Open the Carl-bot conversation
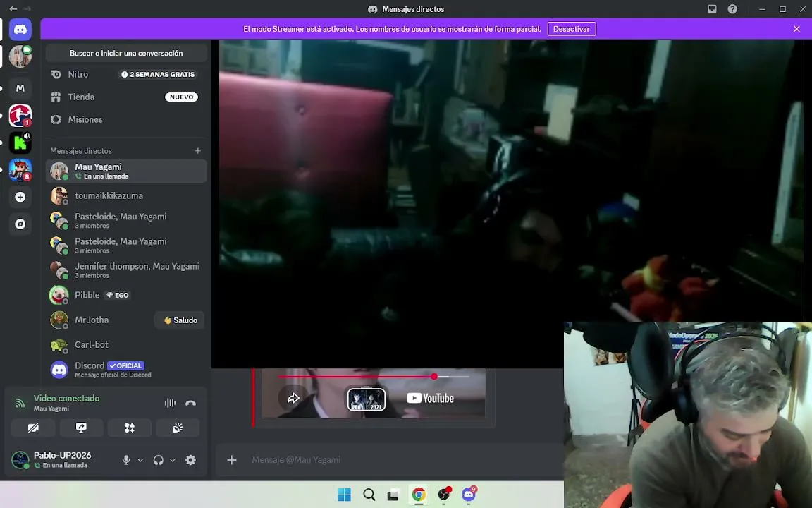The image size is (812, 508). coord(126,345)
